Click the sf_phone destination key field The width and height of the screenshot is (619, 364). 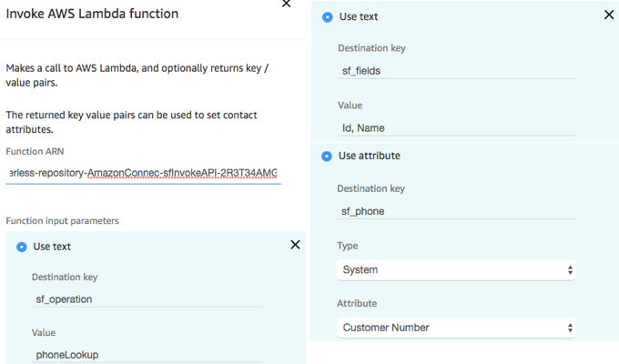click(456, 211)
